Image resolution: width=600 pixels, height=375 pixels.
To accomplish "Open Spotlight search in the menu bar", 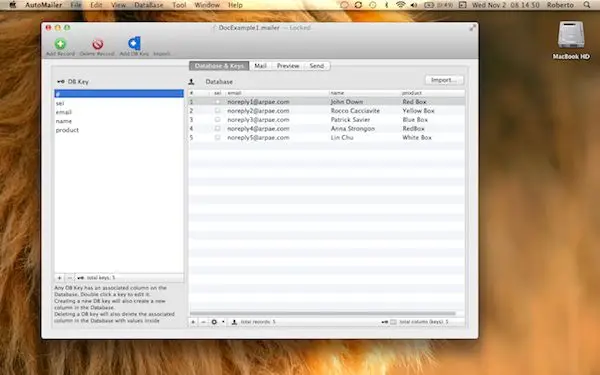I will (x=587, y=5).
